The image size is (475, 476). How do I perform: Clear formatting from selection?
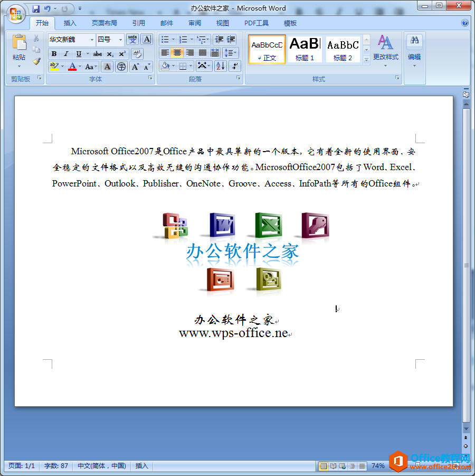click(137, 54)
